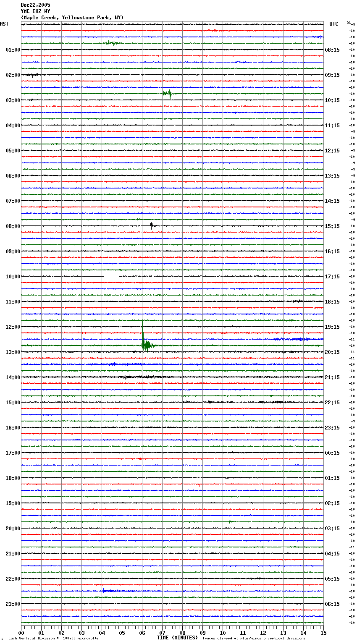Click the 13:15 UTC time label

click(x=332, y=176)
